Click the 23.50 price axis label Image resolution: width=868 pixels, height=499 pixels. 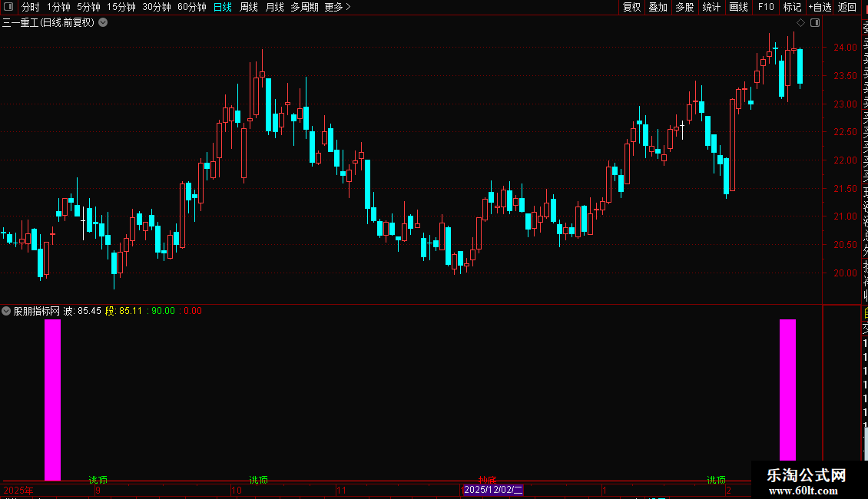pos(845,76)
